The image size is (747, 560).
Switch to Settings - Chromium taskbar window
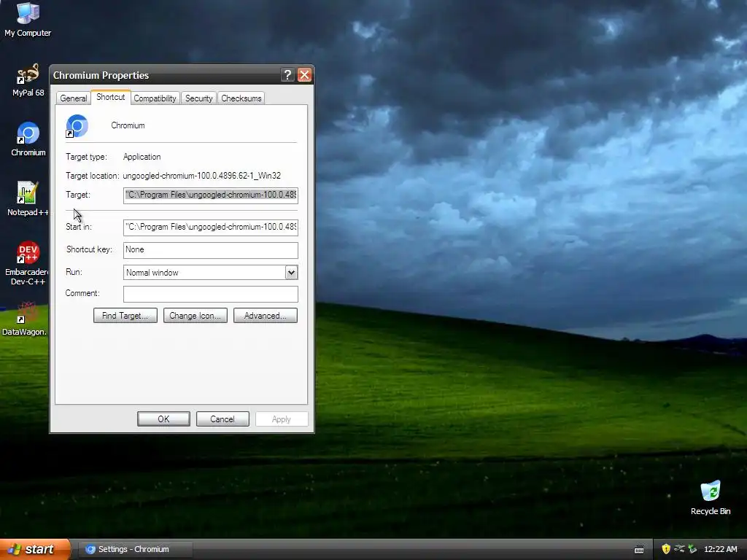click(x=136, y=549)
